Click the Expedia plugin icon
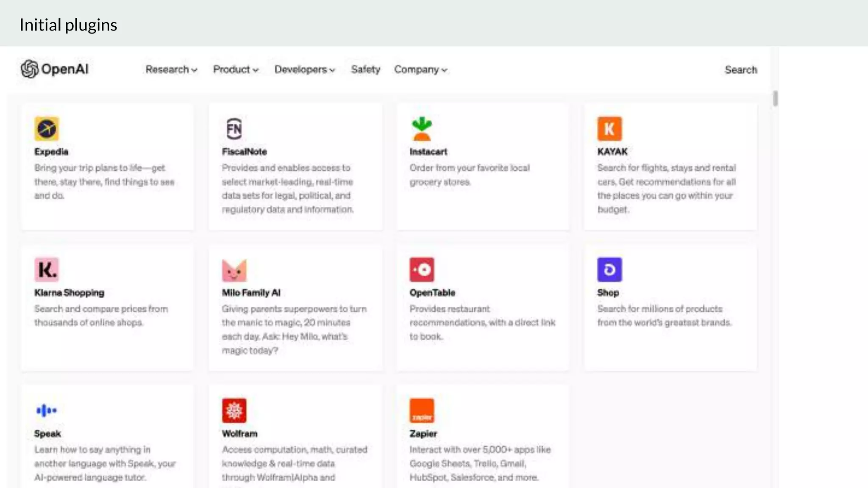The height and width of the screenshot is (488, 868). 47,128
